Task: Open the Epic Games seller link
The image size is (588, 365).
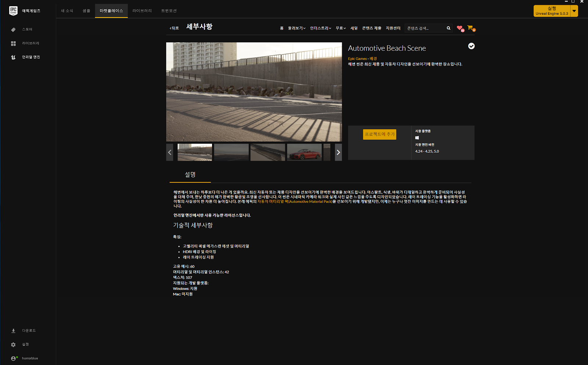Action: pyautogui.click(x=357, y=59)
